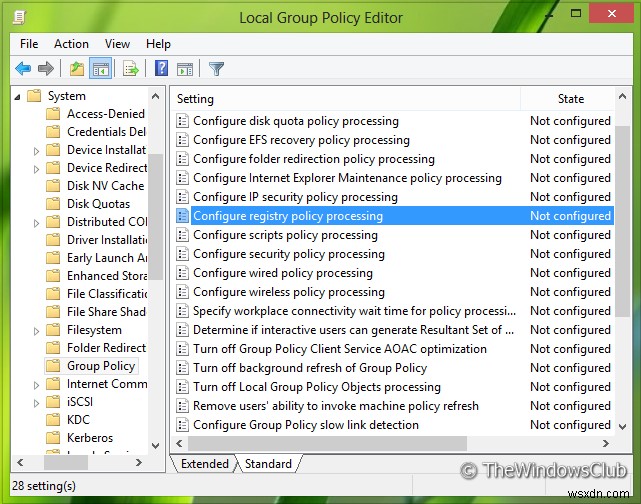
Task: Open the View menu
Action: pos(117,44)
